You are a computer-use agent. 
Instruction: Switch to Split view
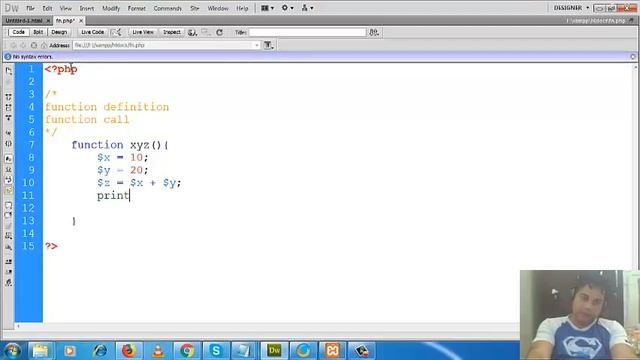pos(38,32)
